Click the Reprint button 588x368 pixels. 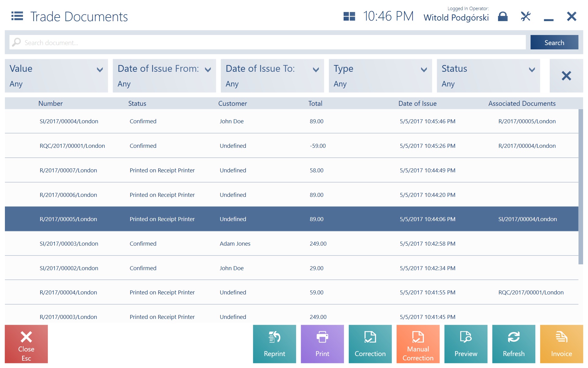click(274, 344)
